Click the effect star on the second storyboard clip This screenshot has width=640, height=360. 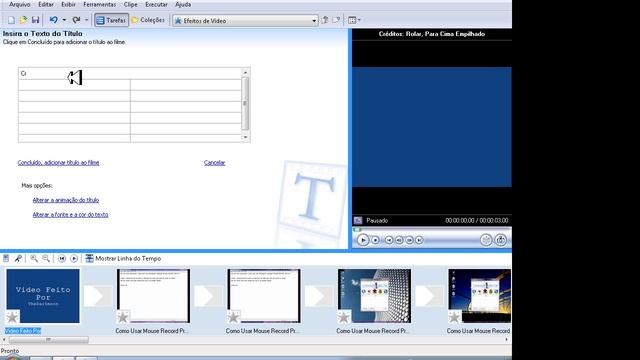coord(122,317)
